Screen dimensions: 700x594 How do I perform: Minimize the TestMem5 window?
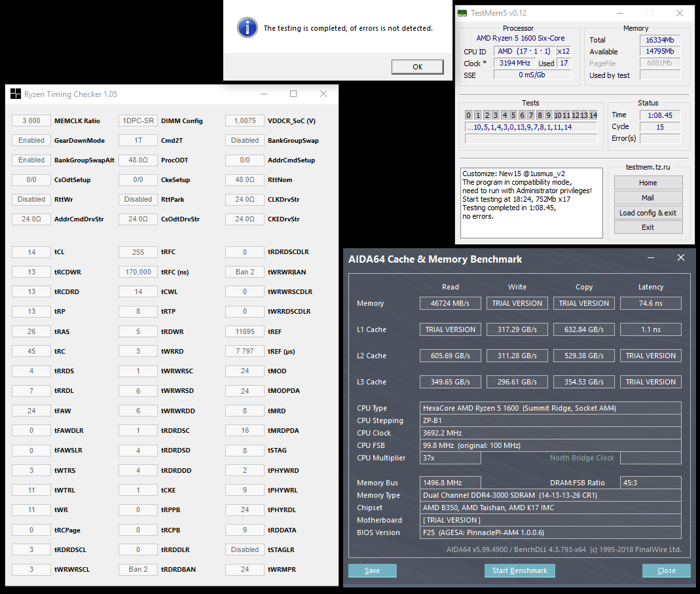620,13
